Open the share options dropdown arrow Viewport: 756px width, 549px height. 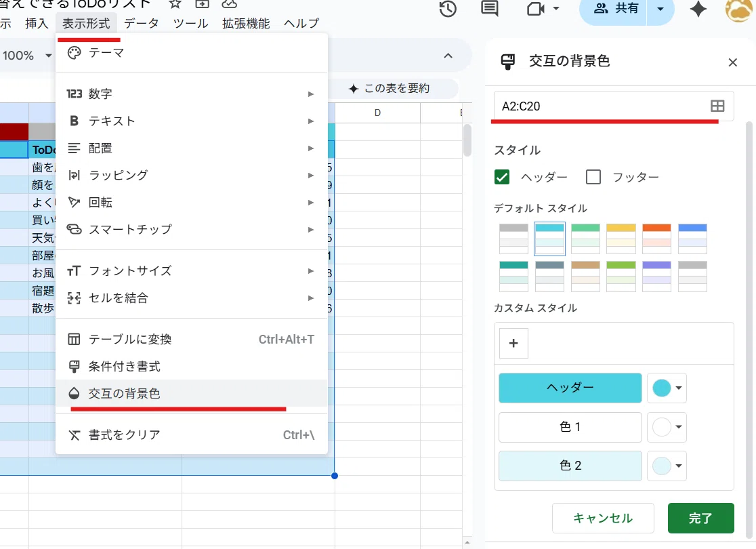[660, 9]
